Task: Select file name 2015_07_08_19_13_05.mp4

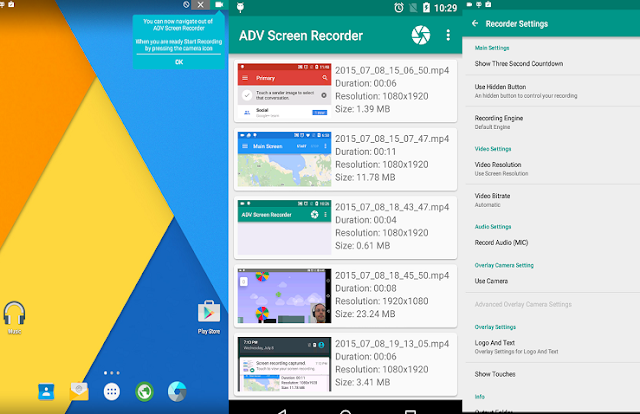Action: pyautogui.click(x=392, y=344)
